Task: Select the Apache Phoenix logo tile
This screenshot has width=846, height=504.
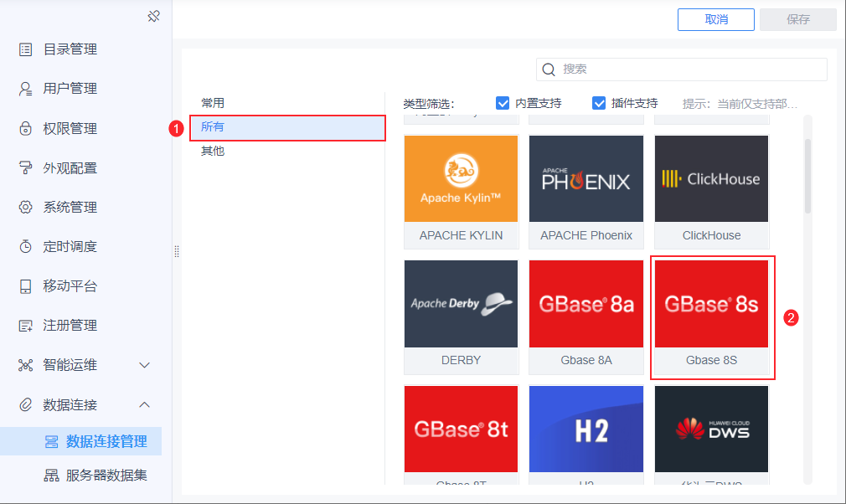Action: [x=586, y=178]
